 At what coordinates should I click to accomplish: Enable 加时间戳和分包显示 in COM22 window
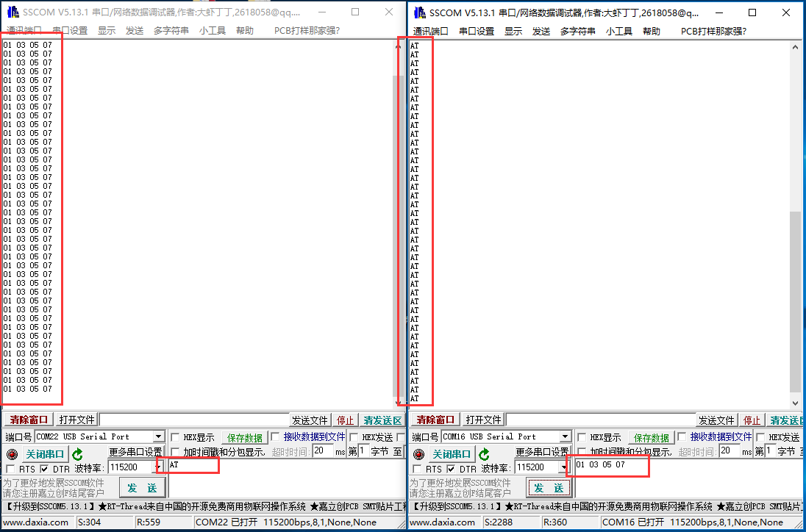175,452
